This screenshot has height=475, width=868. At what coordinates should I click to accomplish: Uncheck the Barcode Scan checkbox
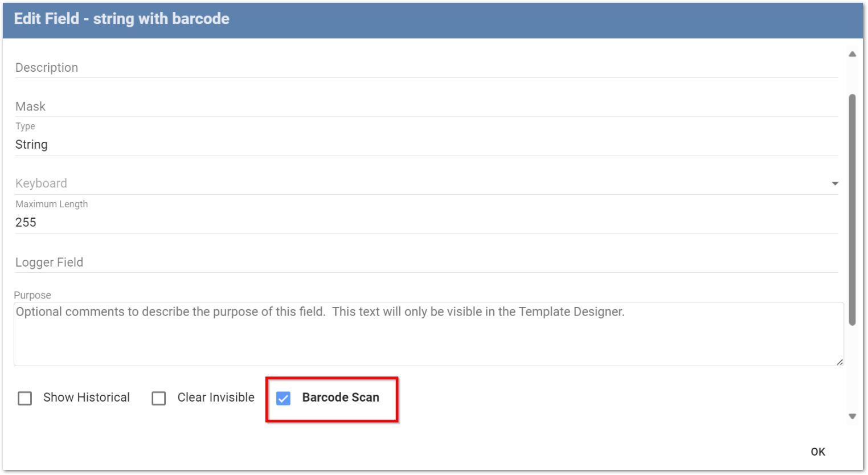tap(283, 398)
